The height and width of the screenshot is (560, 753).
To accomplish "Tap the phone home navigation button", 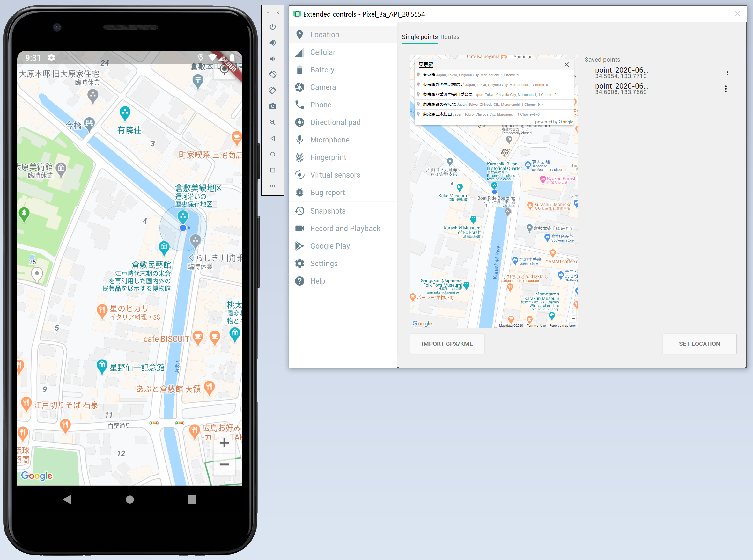I will coord(129,499).
